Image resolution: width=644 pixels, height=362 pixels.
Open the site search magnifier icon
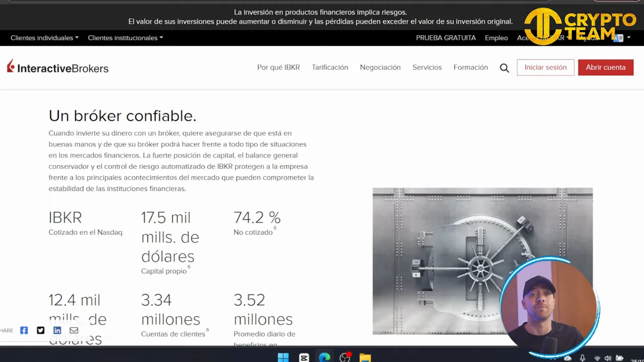click(504, 68)
